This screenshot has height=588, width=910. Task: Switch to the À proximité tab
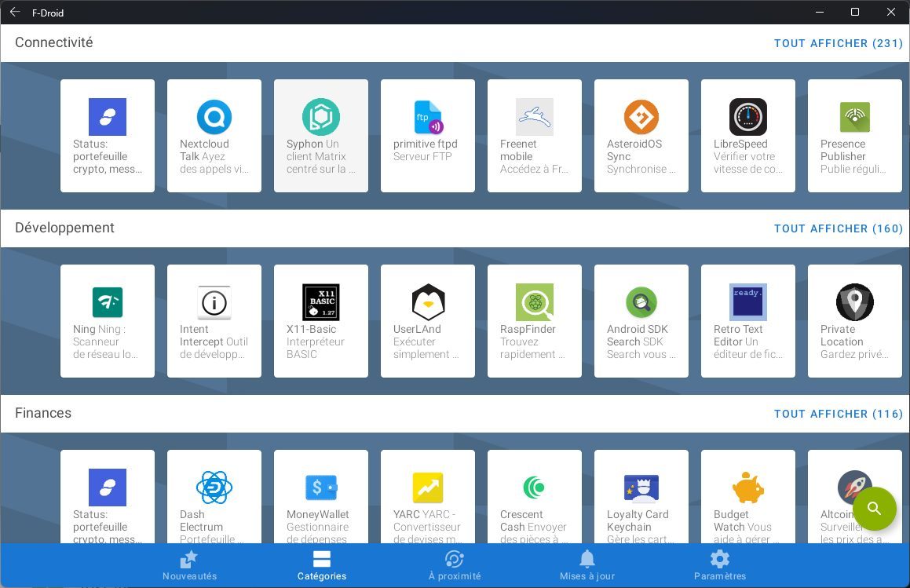(455, 566)
